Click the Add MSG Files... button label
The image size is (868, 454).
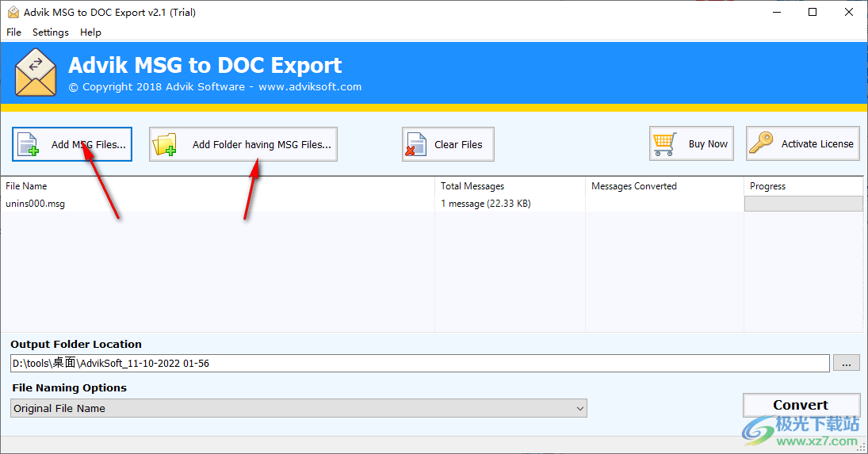click(x=89, y=144)
